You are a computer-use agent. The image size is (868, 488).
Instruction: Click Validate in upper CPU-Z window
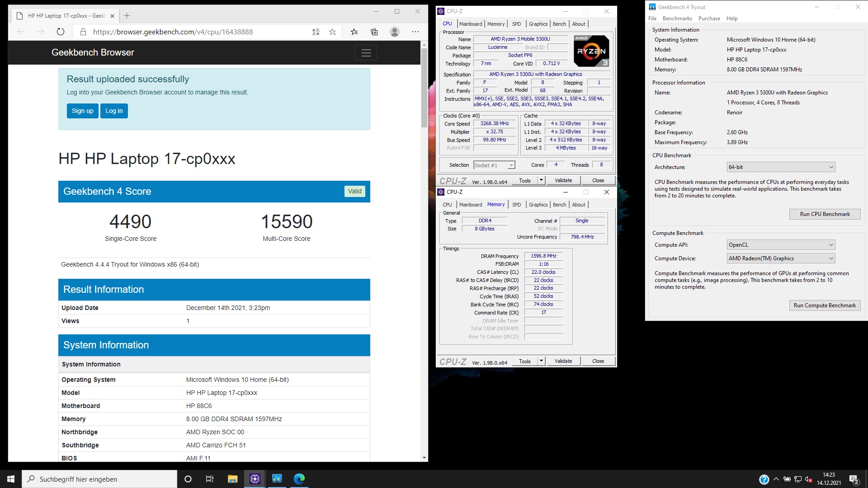pos(563,180)
